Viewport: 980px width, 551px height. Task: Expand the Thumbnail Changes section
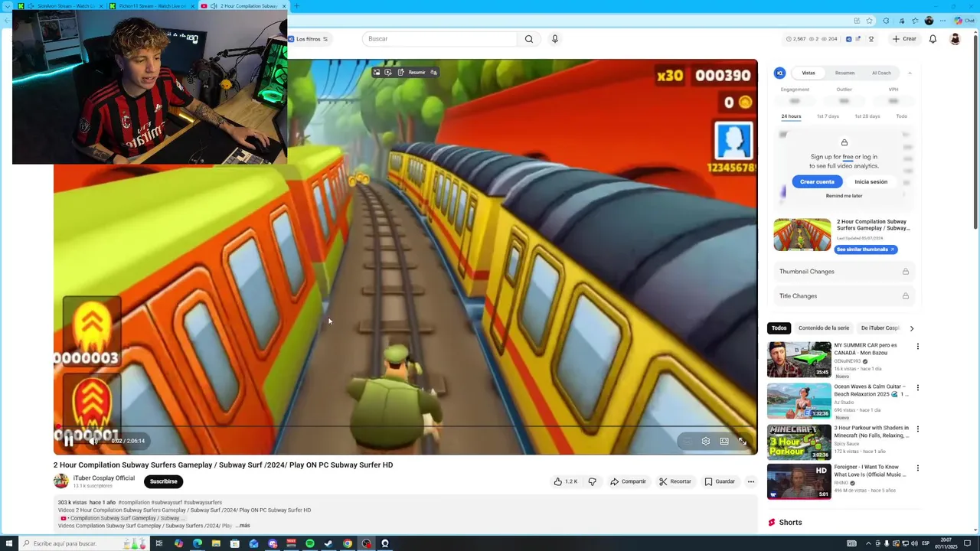click(x=844, y=272)
